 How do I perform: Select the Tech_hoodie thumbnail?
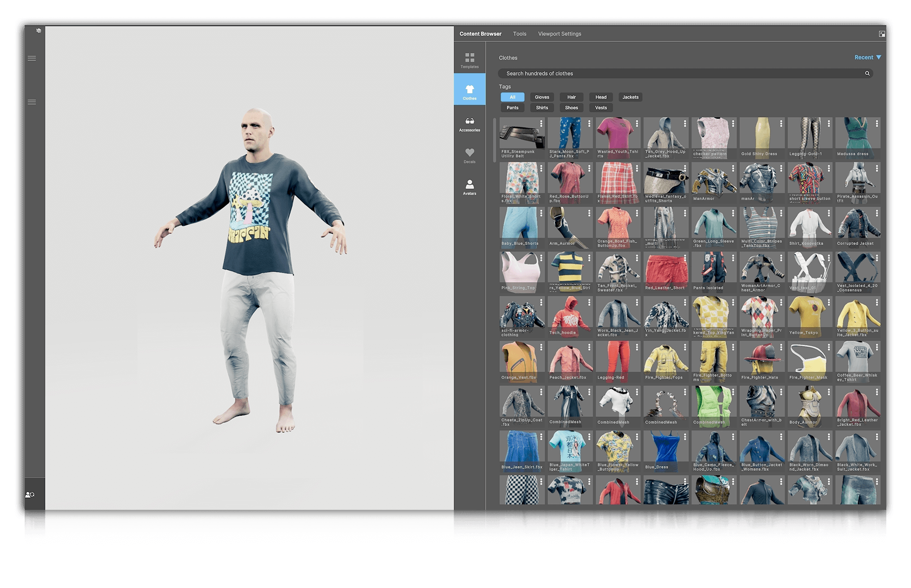570,314
